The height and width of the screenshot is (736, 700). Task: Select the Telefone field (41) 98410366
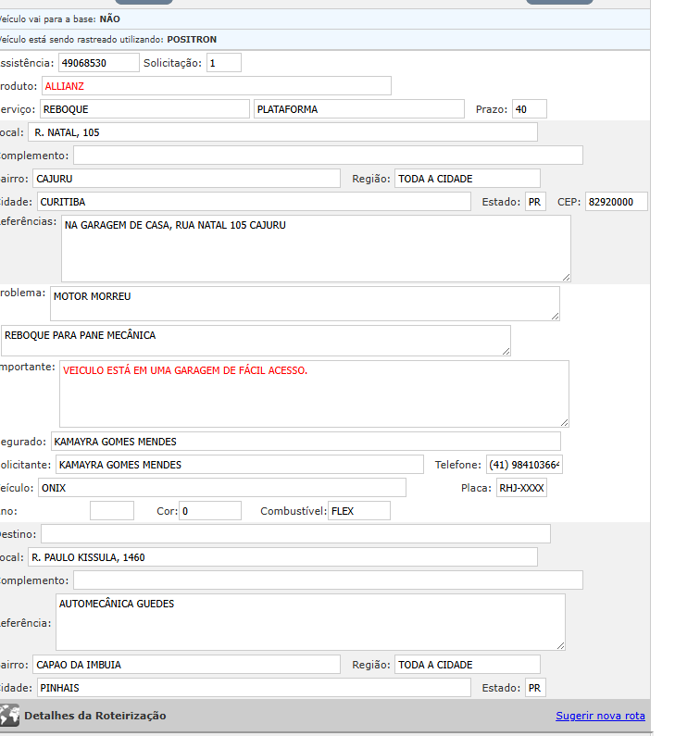(524, 464)
